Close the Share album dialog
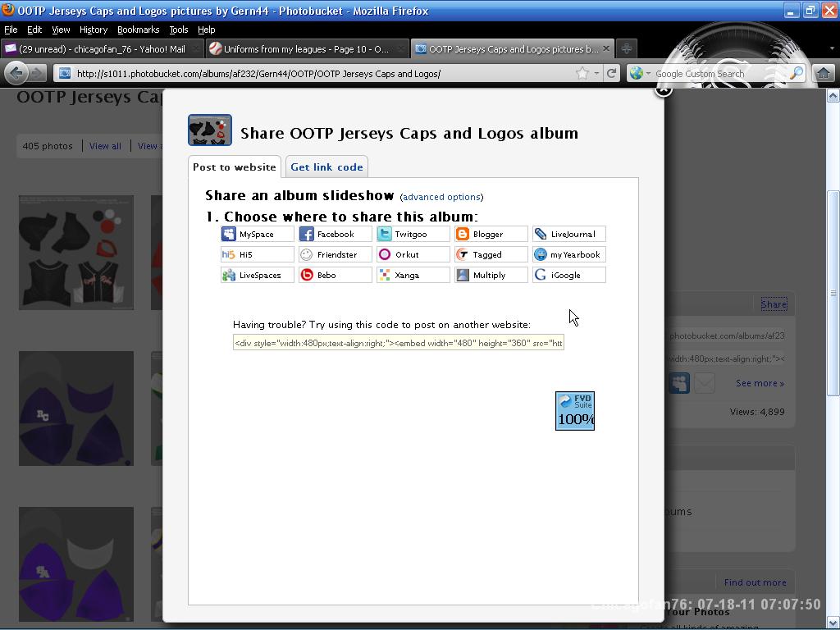This screenshot has height=630, width=840. (663, 90)
